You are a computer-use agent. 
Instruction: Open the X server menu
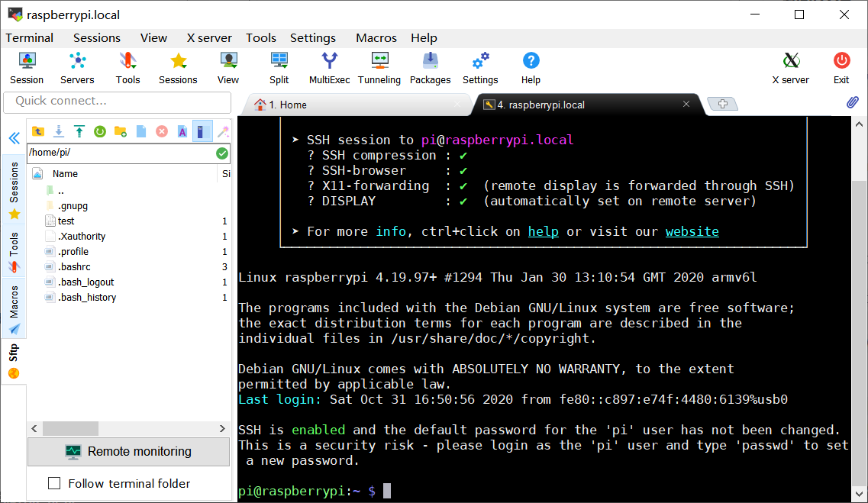(x=209, y=37)
